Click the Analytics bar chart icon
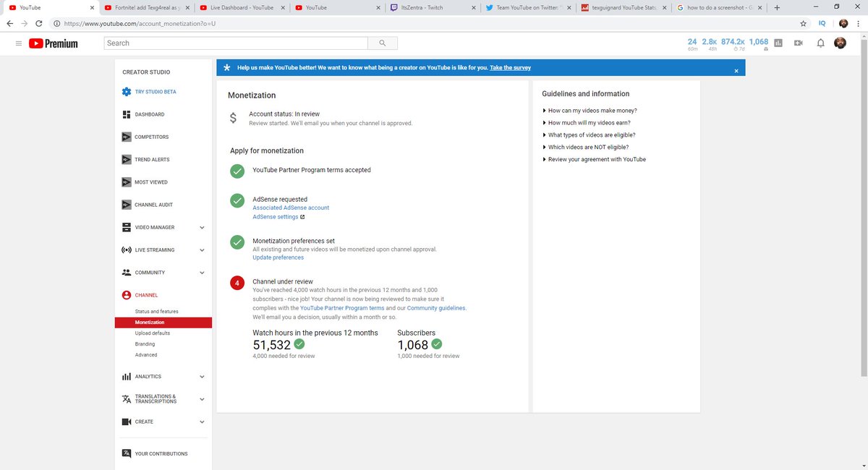Viewport: 868px width, 470px height. (x=126, y=377)
